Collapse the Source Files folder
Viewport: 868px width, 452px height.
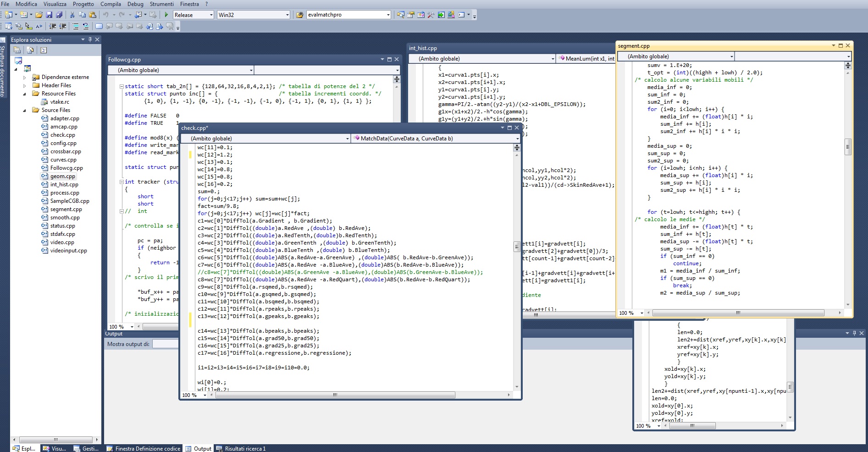click(x=25, y=110)
